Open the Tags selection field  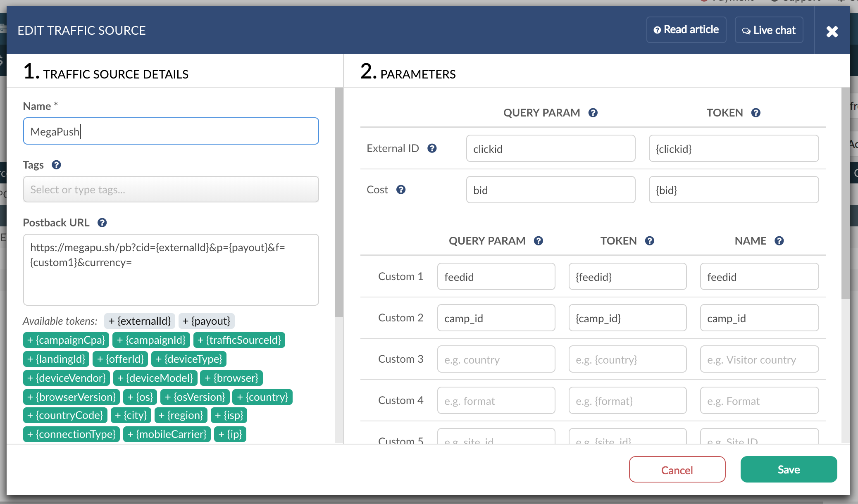coord(171,190)
